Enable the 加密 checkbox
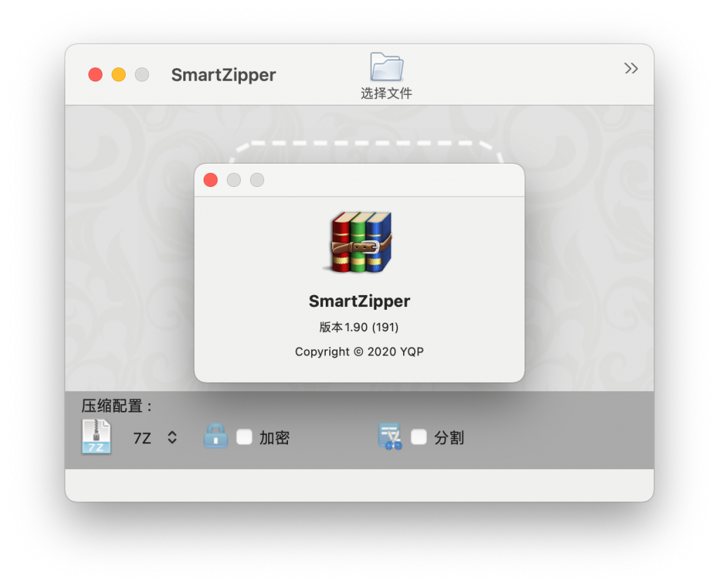The width and height of the screenshot is (719, 588). point(244,437)
